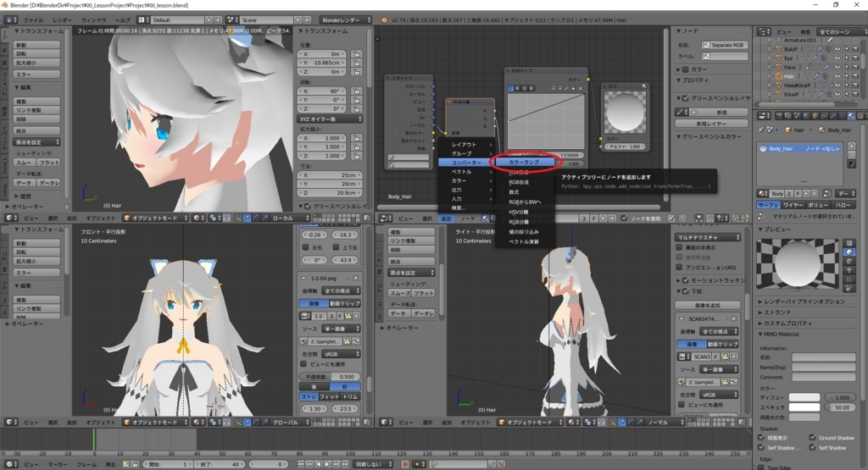Image resolution: width=868 pixels, height=470 pixels.
Task: Toggle the 両面表示 checkbox
Action: tap(762, 437)
